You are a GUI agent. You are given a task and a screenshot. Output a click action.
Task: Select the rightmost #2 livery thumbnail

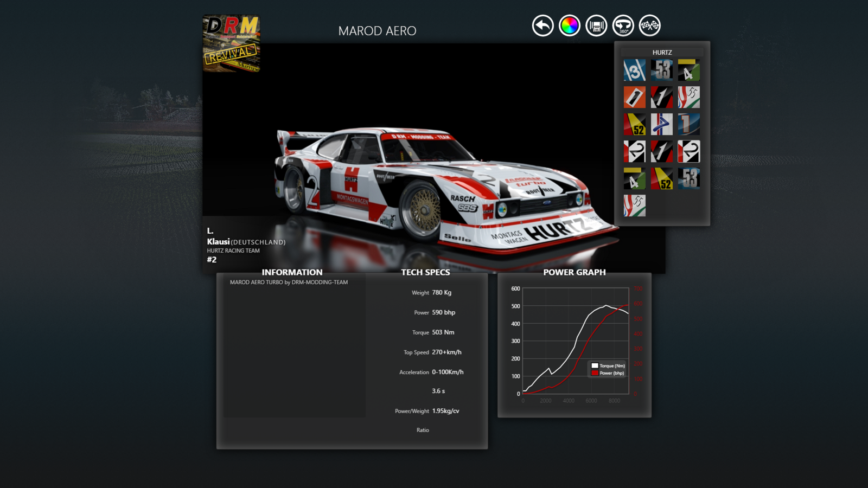(x=689, y=152)
